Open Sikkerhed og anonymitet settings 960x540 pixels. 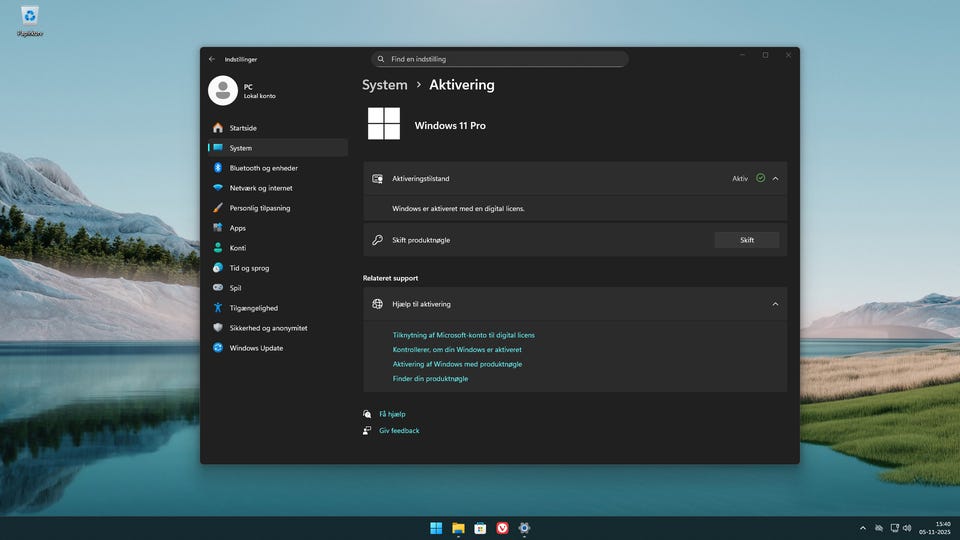tap(268, 328)
